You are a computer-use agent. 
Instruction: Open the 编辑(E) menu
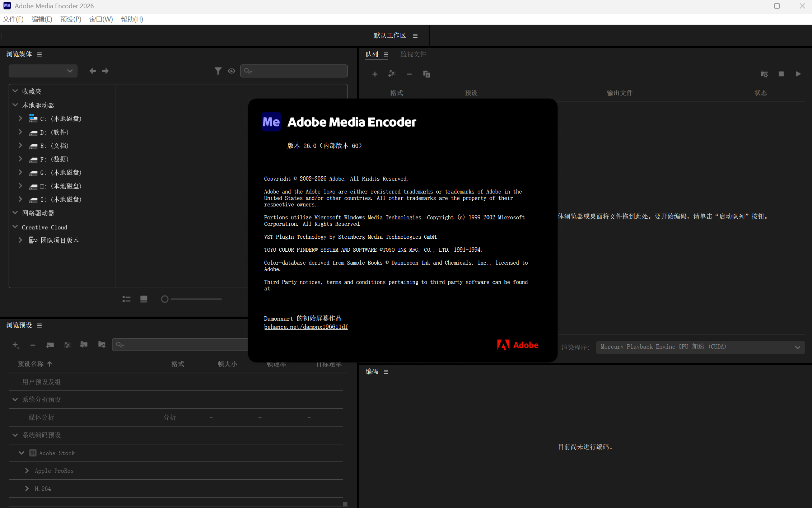click(x=42, y=19)
